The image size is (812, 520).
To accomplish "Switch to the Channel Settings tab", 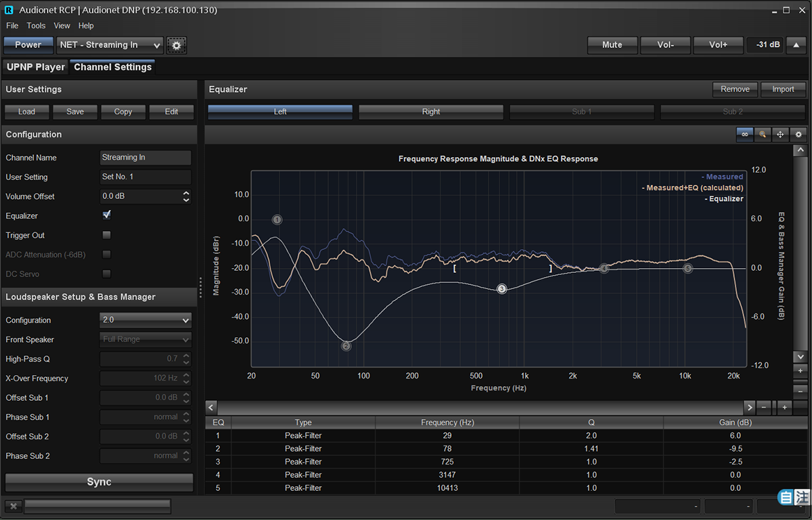I will 113,67.
